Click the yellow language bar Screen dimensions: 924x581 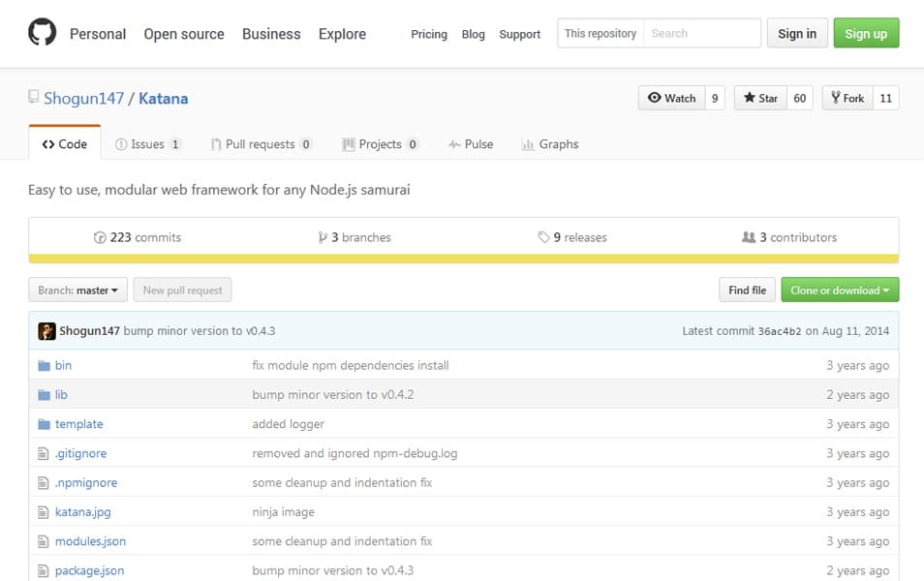463,259
